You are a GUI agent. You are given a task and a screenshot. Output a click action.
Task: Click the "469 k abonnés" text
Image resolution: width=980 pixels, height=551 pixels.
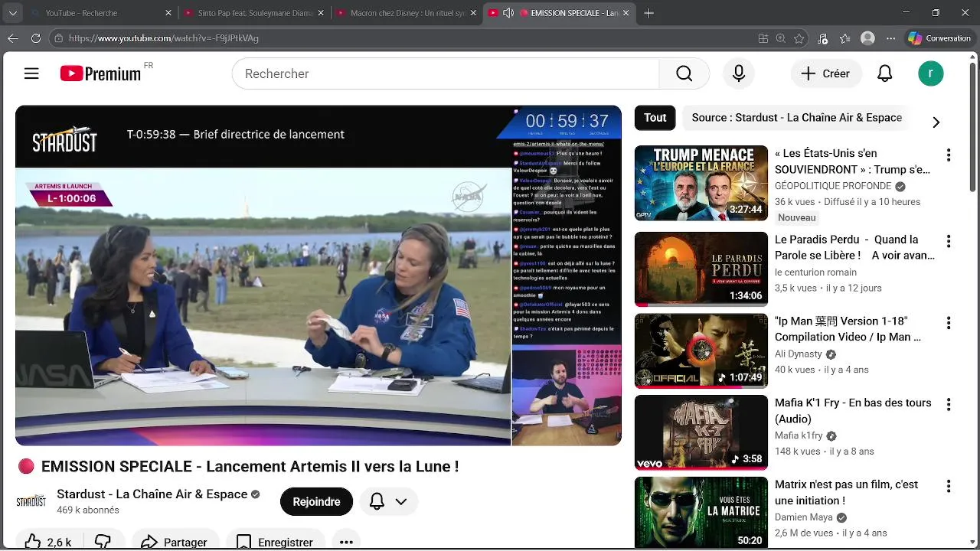pos(88,510)
